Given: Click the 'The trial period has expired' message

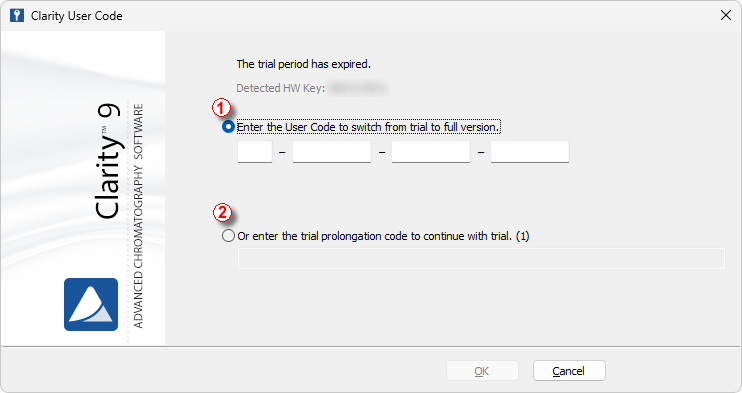Looking at the screenshot, I should pos(304,64).
